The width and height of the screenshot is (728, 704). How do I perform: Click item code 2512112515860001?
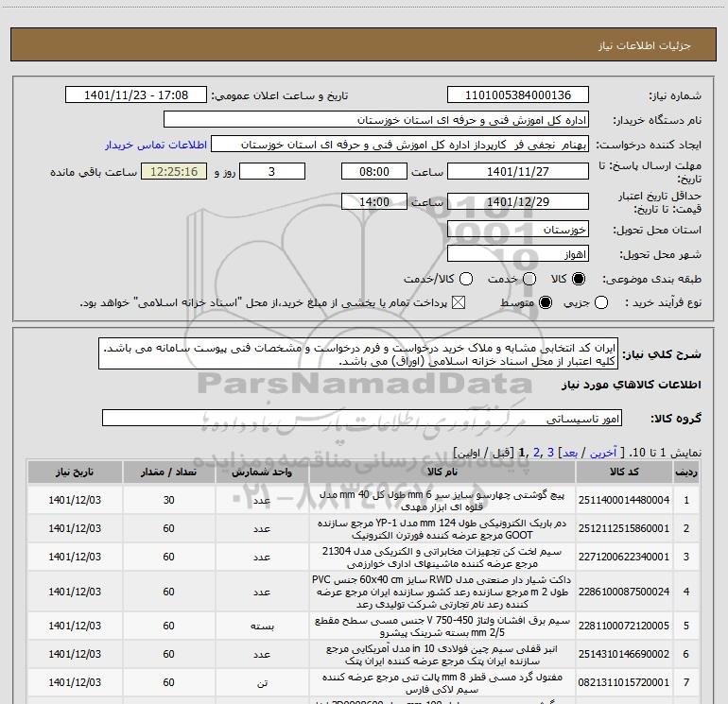624,528
